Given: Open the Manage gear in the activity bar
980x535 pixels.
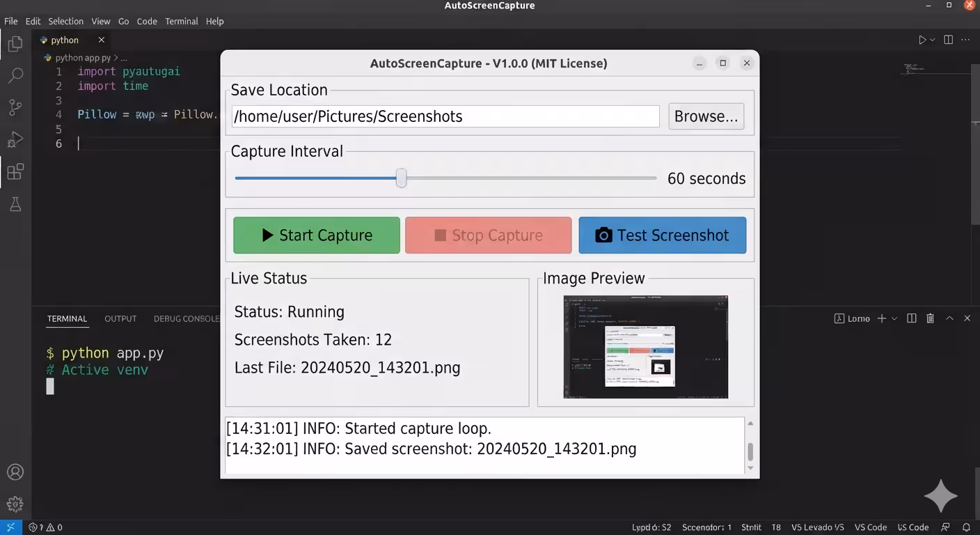Looking at the screenshot, I should pos(15,504).
